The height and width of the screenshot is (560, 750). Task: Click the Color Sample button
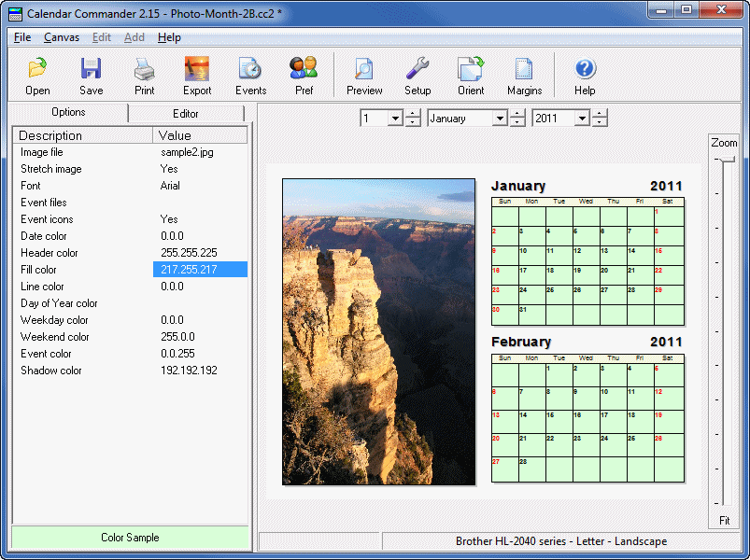coord(129,539)
